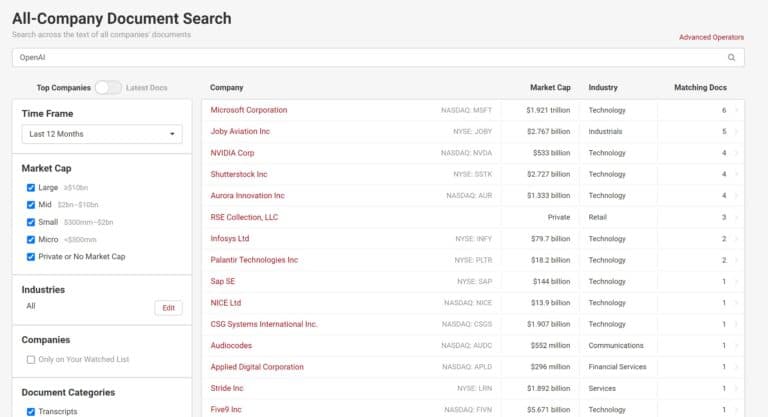Open Microsoft Corporation company link
Viewport: 768px width, 417px height.
pyautogui.click(x=249, y=110)
